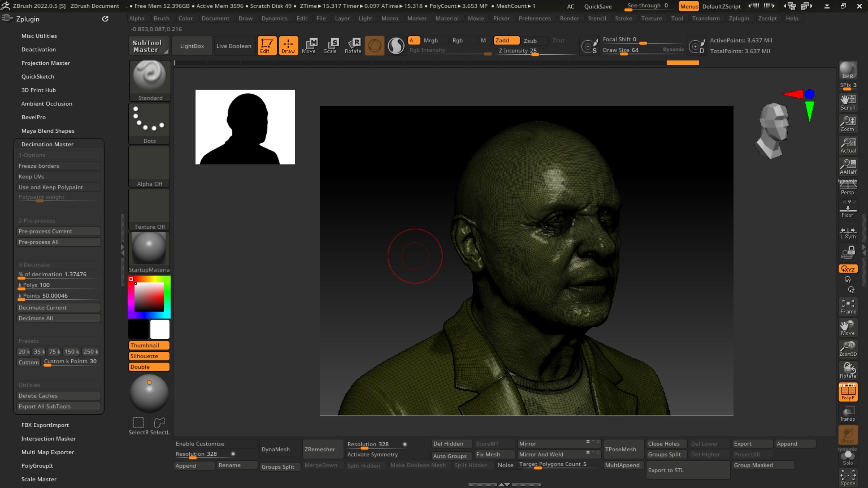Switch to the Rotate transform tool

coord(353,45)
